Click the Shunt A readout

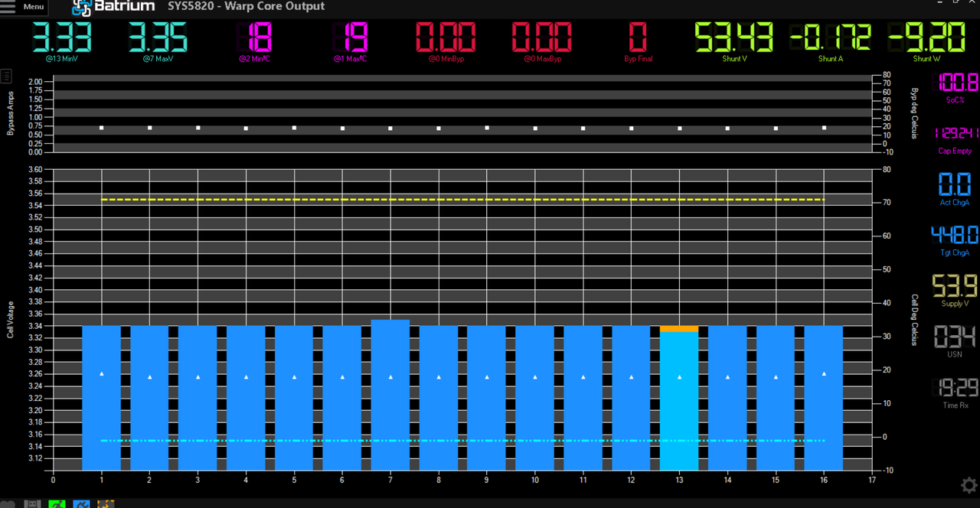tap(830, 41)
